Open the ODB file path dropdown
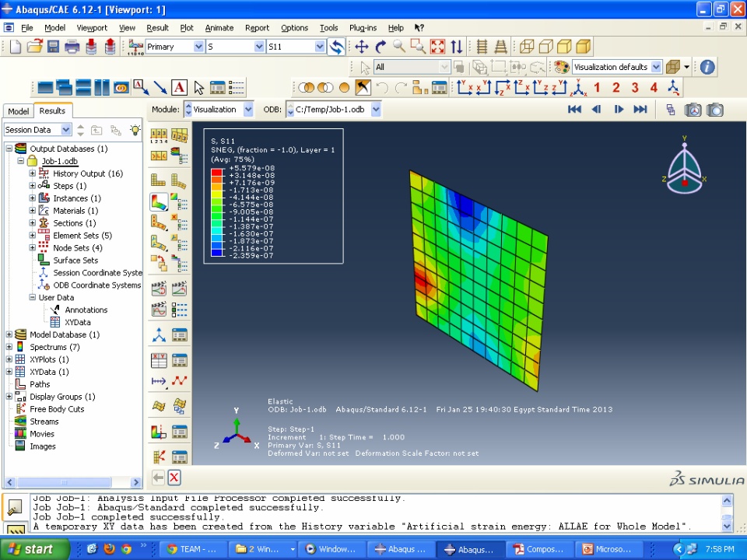 coord(376,110)
